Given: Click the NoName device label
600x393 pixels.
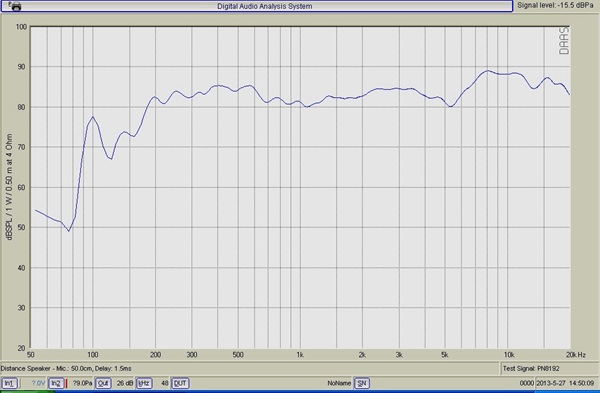Looking at the screenshot, I should (x=339, y=383).
